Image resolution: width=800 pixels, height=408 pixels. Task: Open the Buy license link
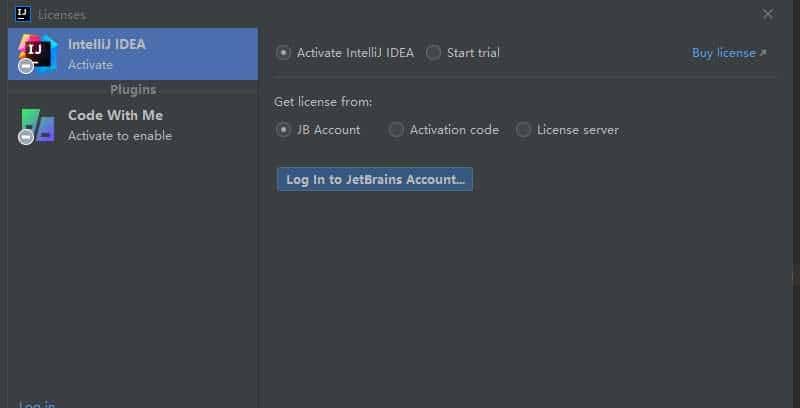pyautogui.click(x=723, y=53)
